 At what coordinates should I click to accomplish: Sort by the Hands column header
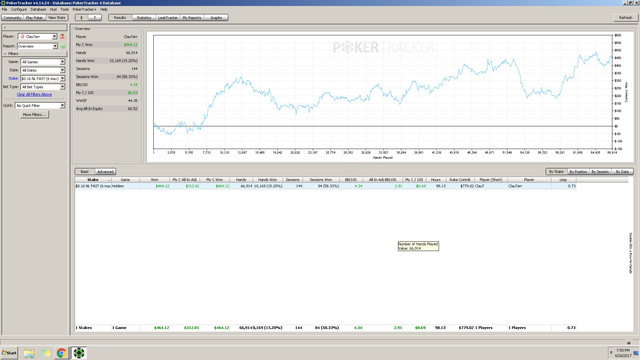click(x=241, y=180)
